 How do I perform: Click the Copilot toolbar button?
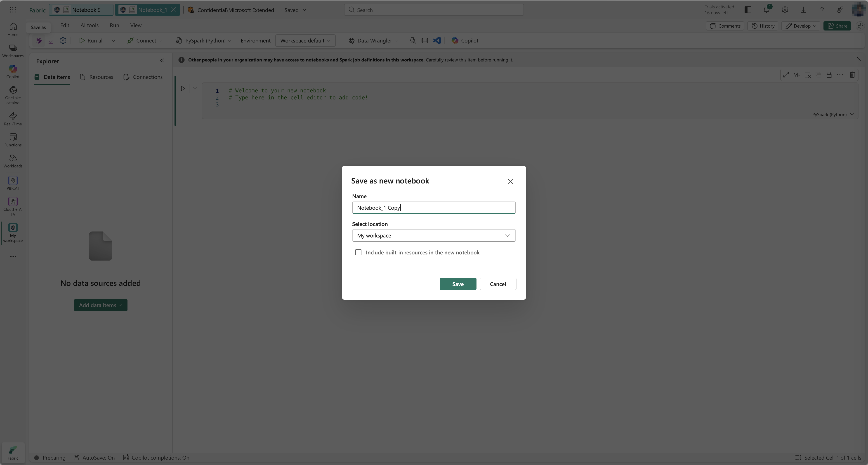coord(465,41)
